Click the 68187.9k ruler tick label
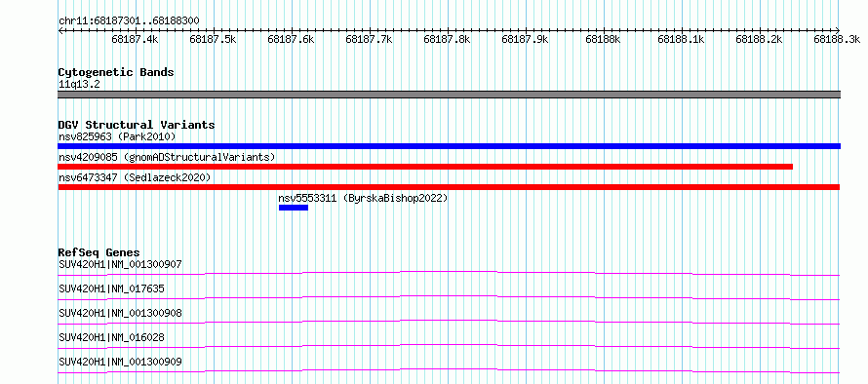This screenshot has height=384, width=868. (x=525, y=39)
